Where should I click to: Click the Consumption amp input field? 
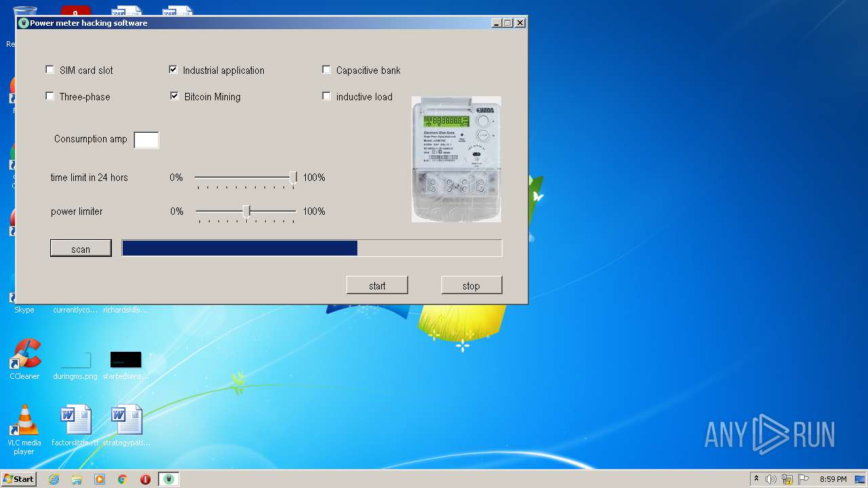point(146,140)
